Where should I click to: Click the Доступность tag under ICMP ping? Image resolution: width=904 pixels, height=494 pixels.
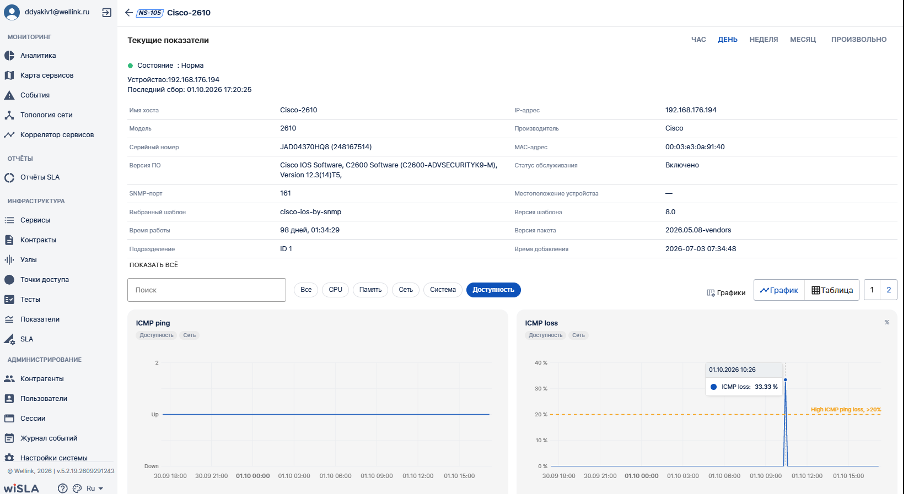(156, 335)
